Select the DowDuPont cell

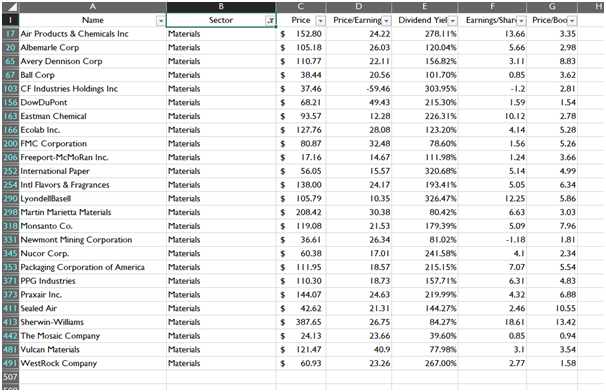point(93,102)
